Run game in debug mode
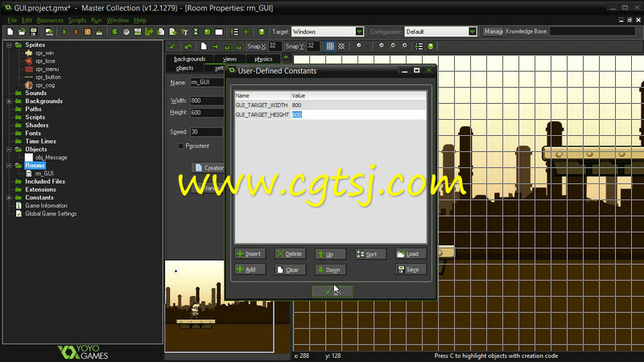The width and height of the screenshot is (644, 362). (76, 31)
